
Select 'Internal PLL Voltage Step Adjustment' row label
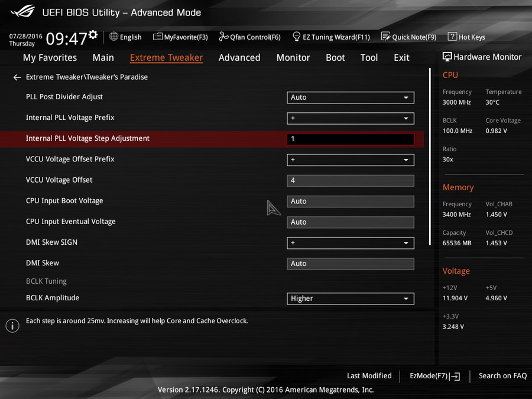[x=87, y=138]
